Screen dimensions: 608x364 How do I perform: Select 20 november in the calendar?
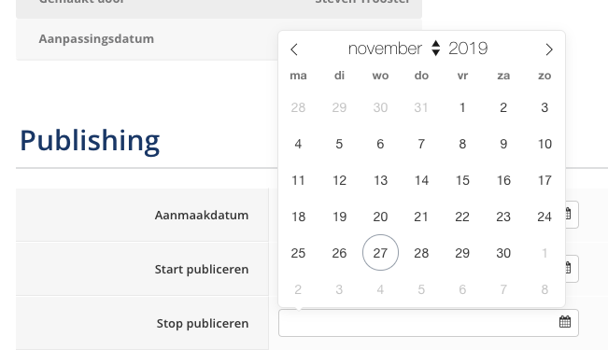380,217
